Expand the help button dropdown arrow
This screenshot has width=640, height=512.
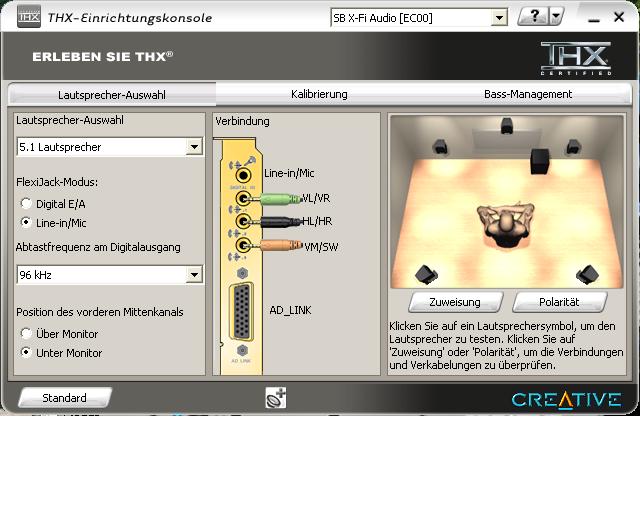(556, 17)
